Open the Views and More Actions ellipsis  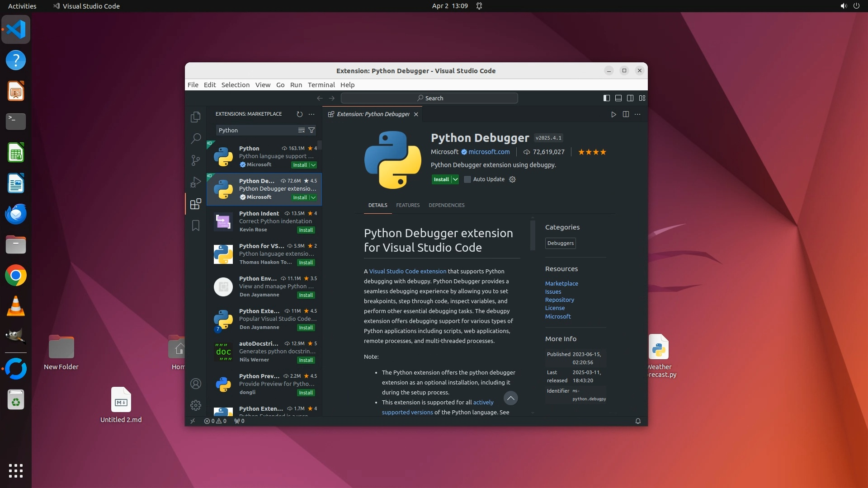(x=311, y=114)
